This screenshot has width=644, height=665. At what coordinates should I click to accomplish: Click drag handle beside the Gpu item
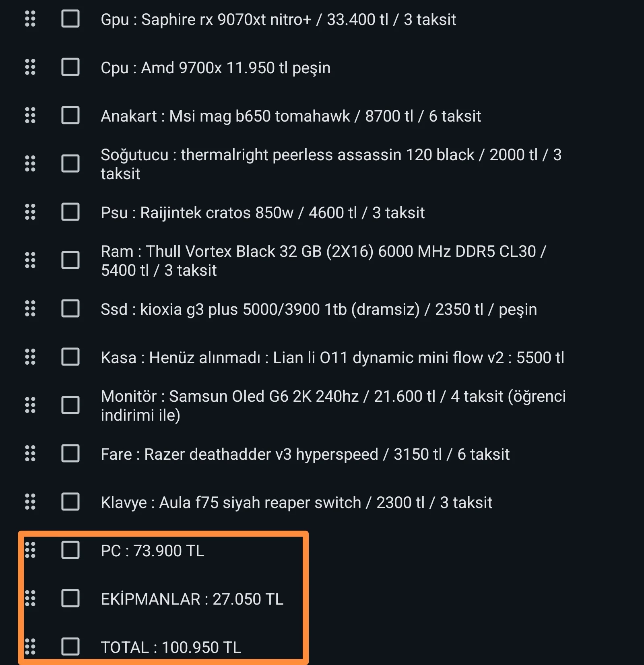(x=30, y=19)
